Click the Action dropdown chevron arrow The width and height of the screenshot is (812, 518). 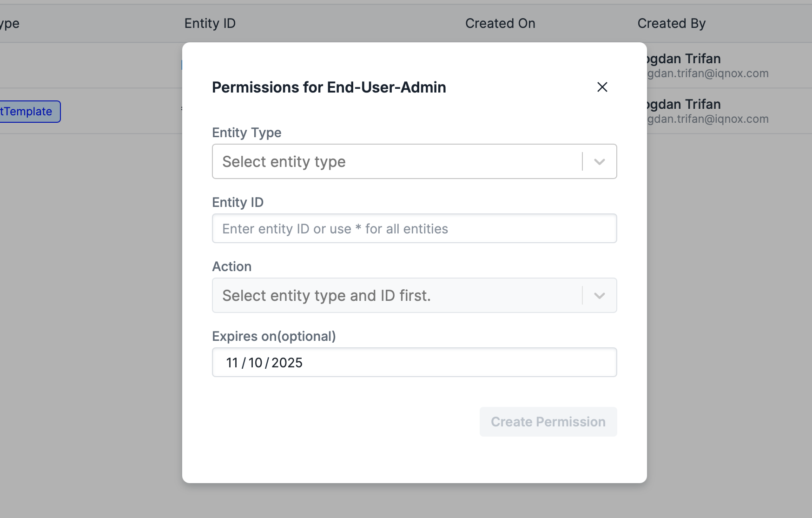pos(599,296)
